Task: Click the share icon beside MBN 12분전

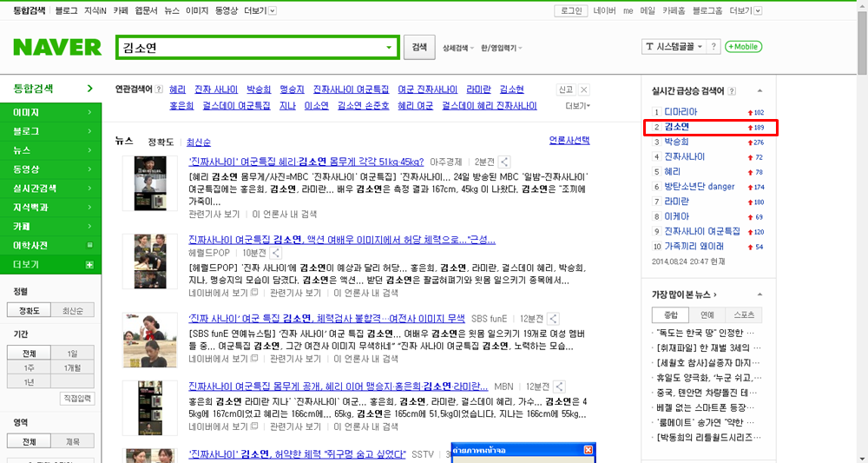Action: [560, 387]
